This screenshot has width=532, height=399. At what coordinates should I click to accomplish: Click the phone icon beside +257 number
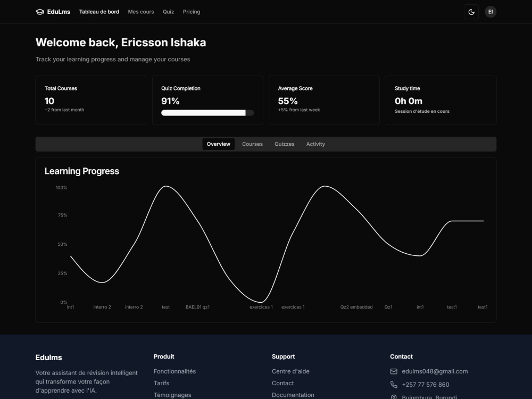(394, 385)
